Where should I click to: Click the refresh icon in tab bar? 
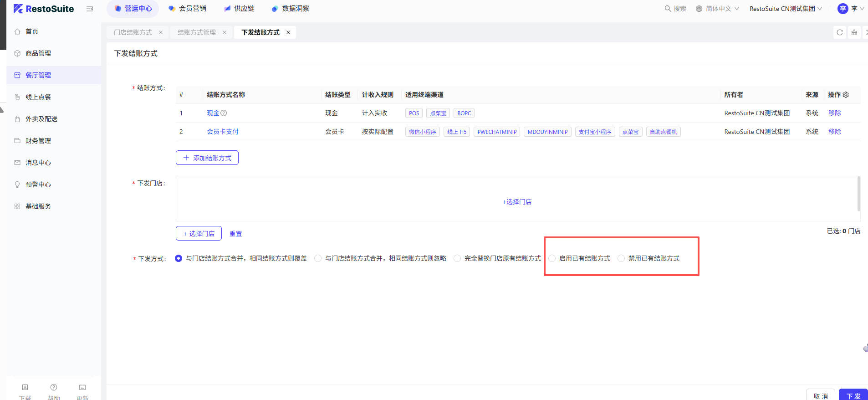pos(840,32)
